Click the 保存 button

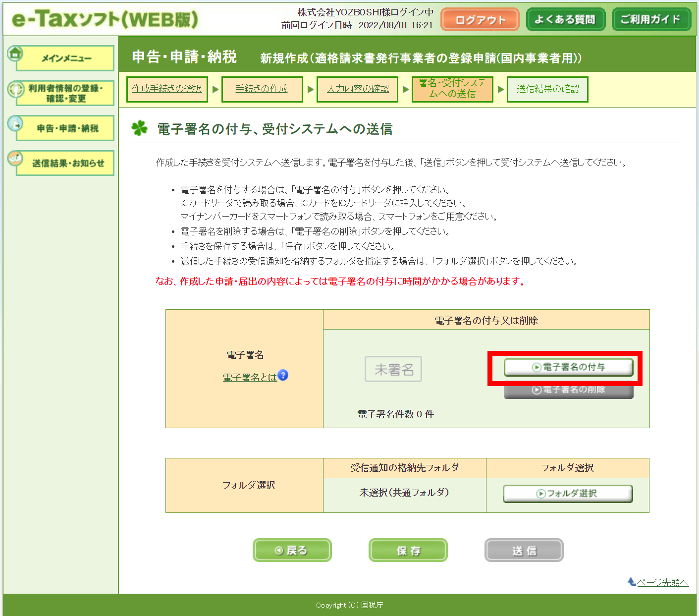click(x=408, y=550)
